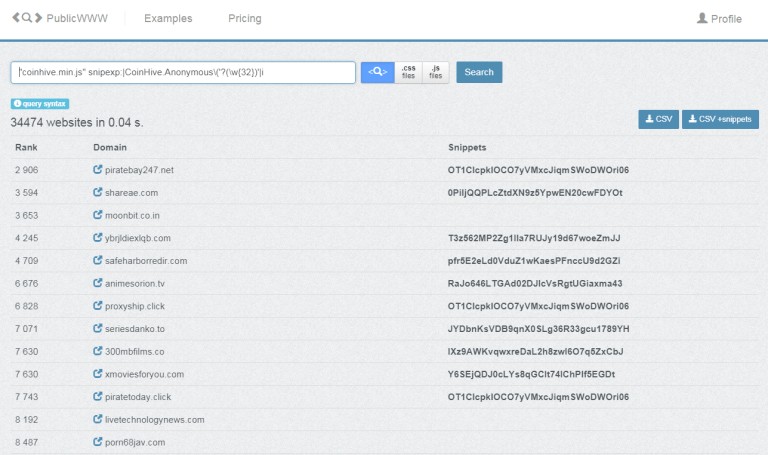Open the piratebay247.net domain link

point(139,170)
